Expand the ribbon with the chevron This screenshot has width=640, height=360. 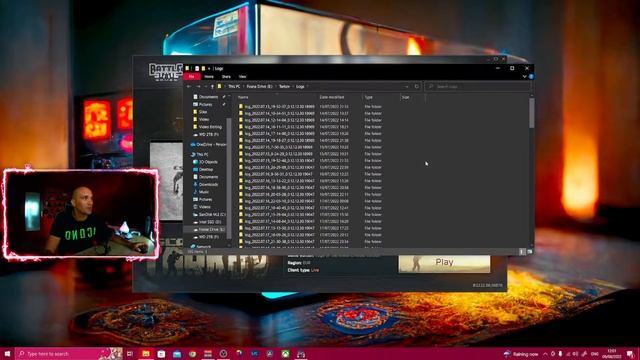click(x=524, y=76)
